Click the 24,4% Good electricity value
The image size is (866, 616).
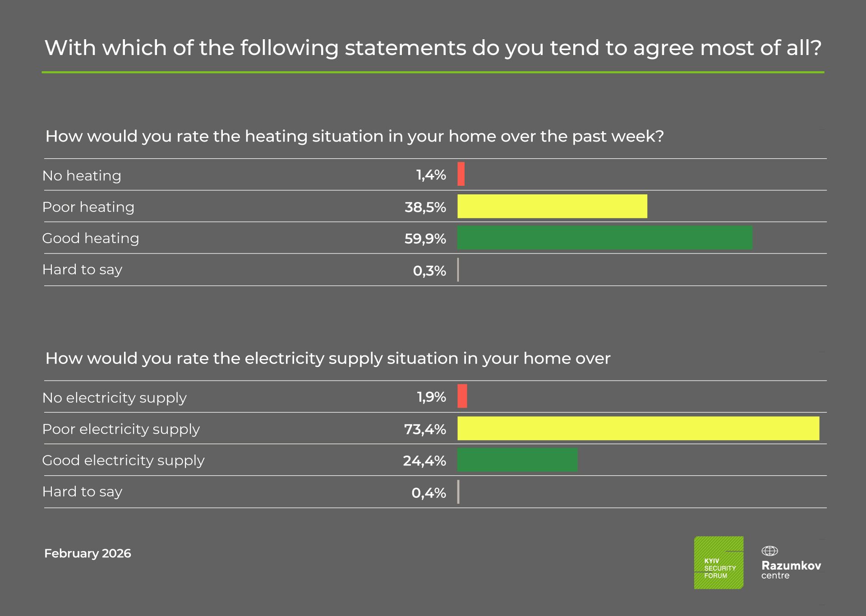[424, 461]
